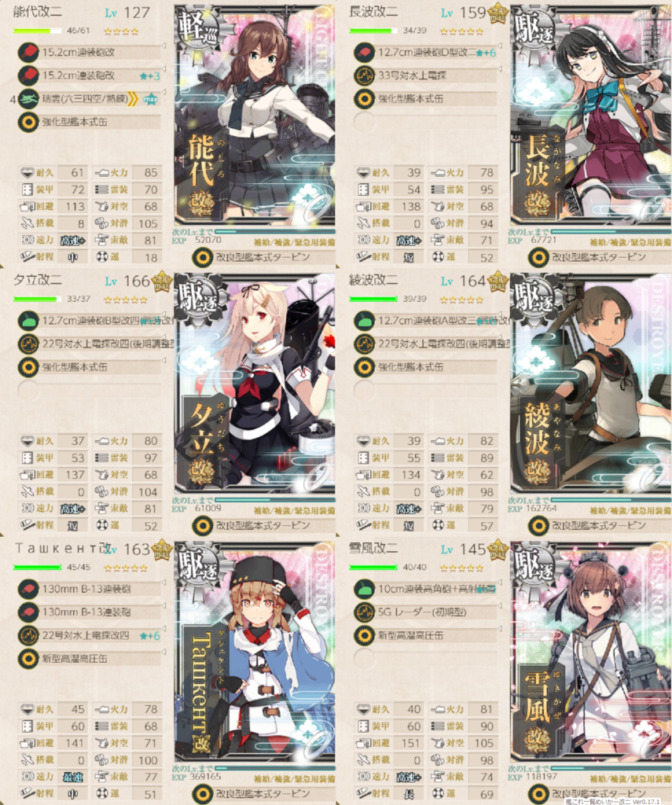Screen dimensions: 672x805
Task: Click radar icon beside 33号対水上電探
Action: pyautogui.click(x=364, y=75)
